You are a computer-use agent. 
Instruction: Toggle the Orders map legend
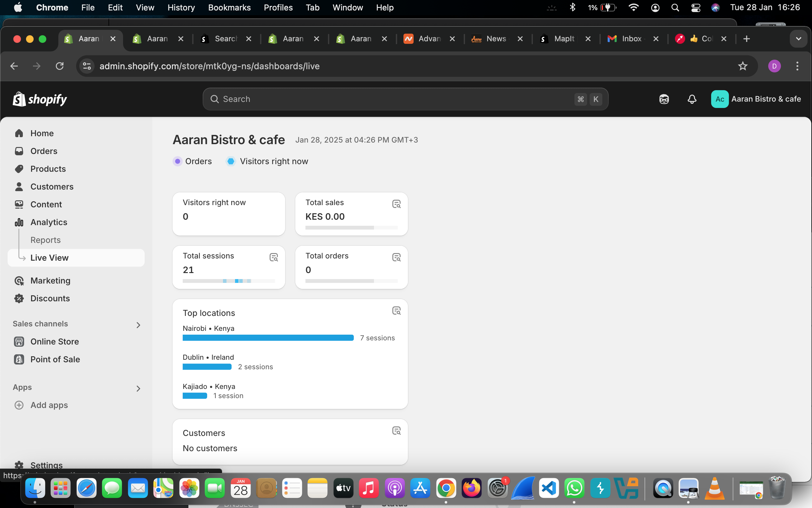[x=192, y=161]
